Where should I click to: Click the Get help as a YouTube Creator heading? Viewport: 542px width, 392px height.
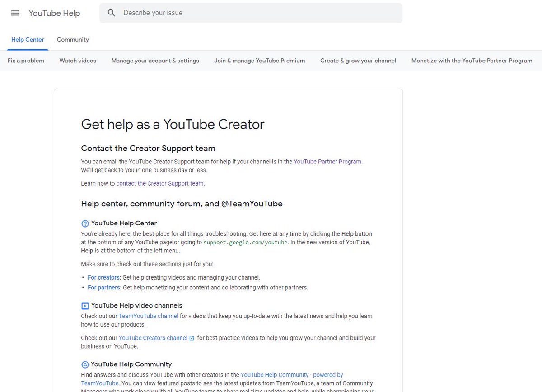point(173,124)
